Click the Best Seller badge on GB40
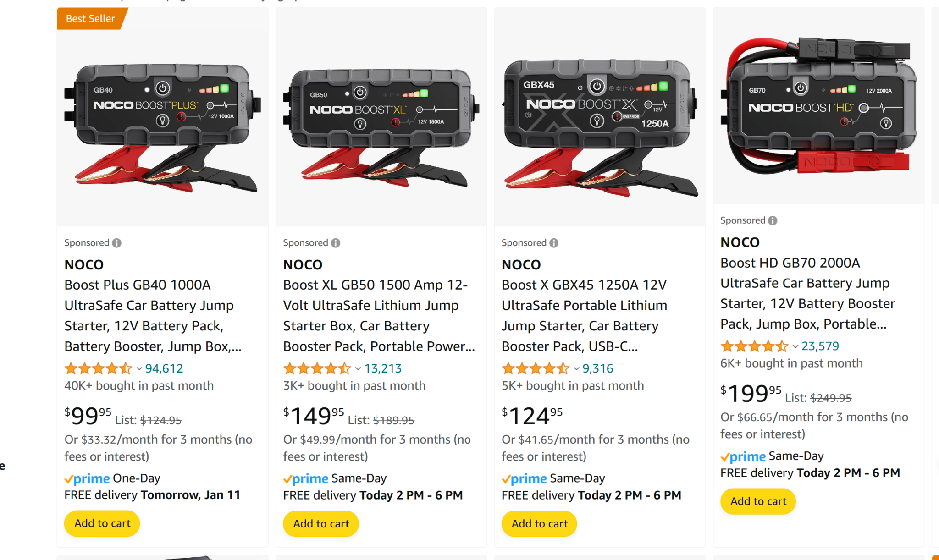The height and width of the screenshot is (560, 939). coord(90,19)
